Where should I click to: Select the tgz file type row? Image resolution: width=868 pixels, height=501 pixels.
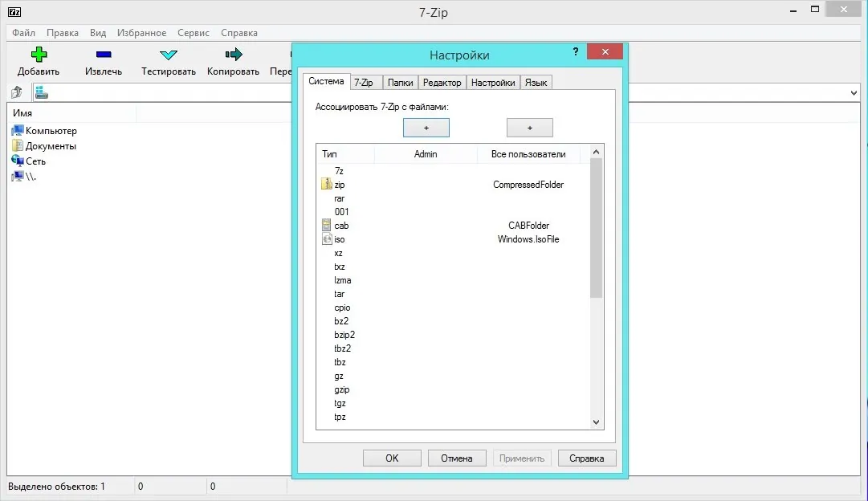click(x=453, y=403)
